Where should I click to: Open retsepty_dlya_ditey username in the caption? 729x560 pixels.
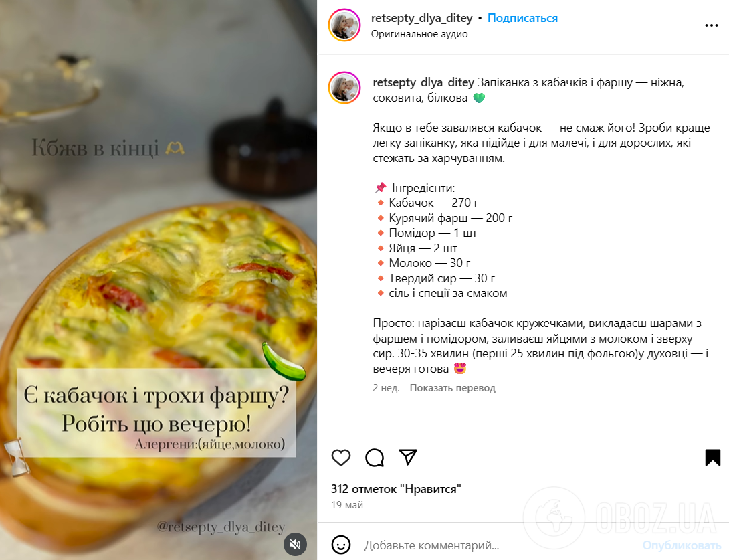tap(423, 82)
